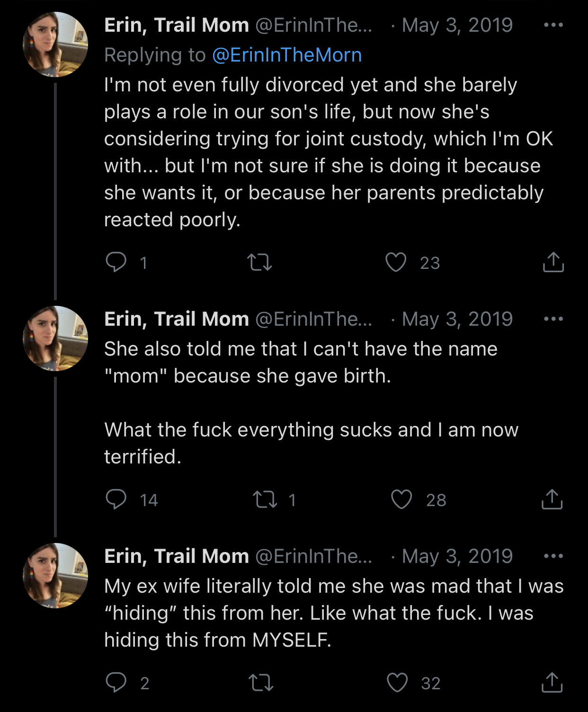Reply to the 'not even fully divorced' tweet
The width and height of the screenshot is (588, 712).
(x=116, y=262)
